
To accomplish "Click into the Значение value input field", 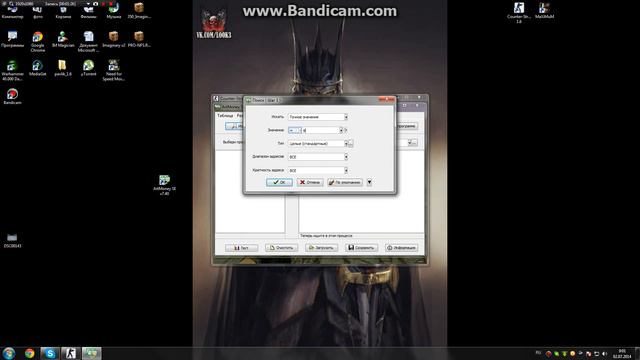I will (x=320, y=130).
